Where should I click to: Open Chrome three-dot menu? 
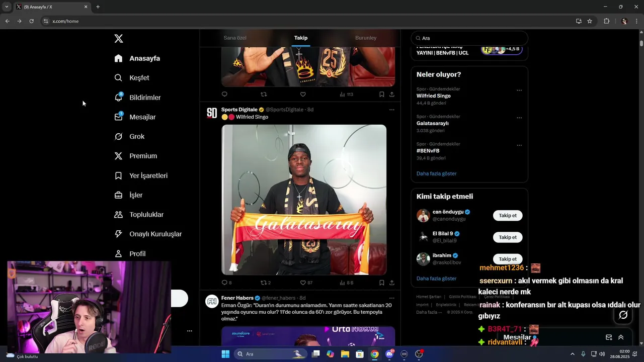click(637, 21)
